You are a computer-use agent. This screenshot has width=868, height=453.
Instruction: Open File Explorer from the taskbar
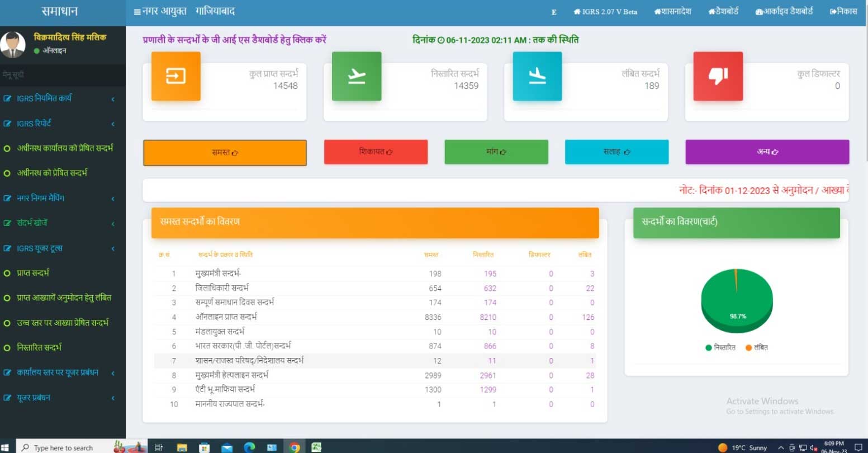pos(182,447)
